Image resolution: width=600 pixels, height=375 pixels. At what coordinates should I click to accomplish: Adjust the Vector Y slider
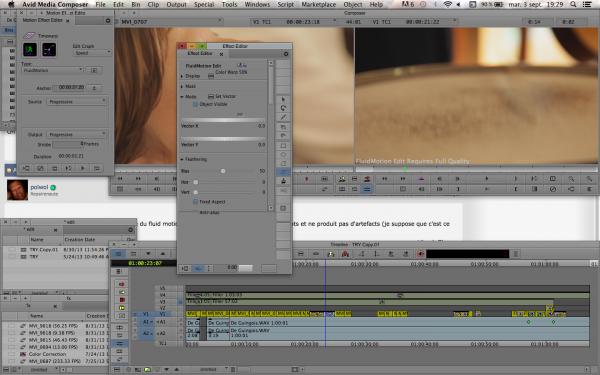223,139
